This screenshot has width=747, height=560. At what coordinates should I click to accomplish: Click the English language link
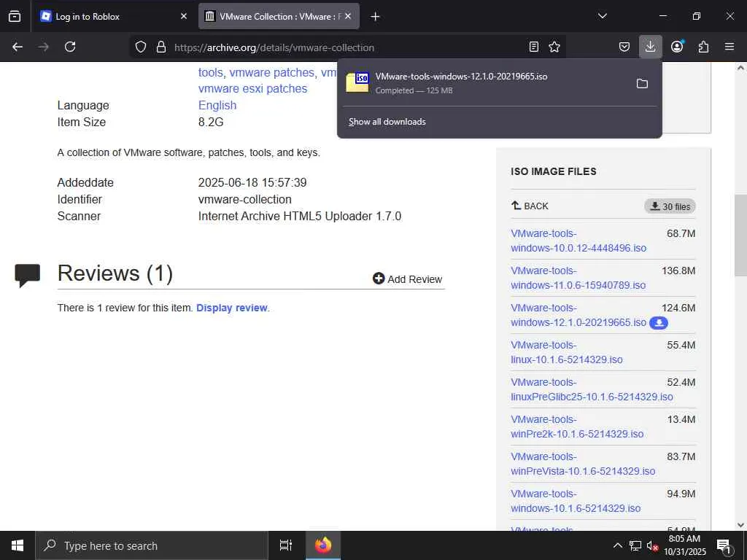pos(217,105)
